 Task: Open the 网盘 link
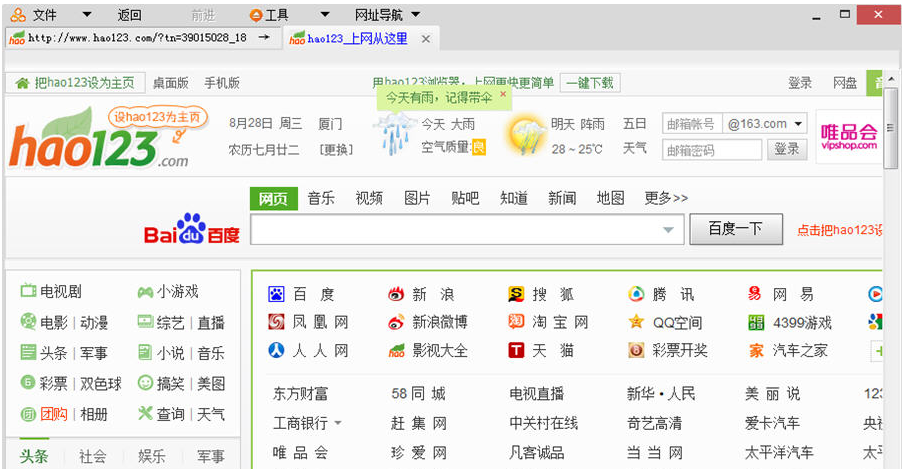click(844, 83)
